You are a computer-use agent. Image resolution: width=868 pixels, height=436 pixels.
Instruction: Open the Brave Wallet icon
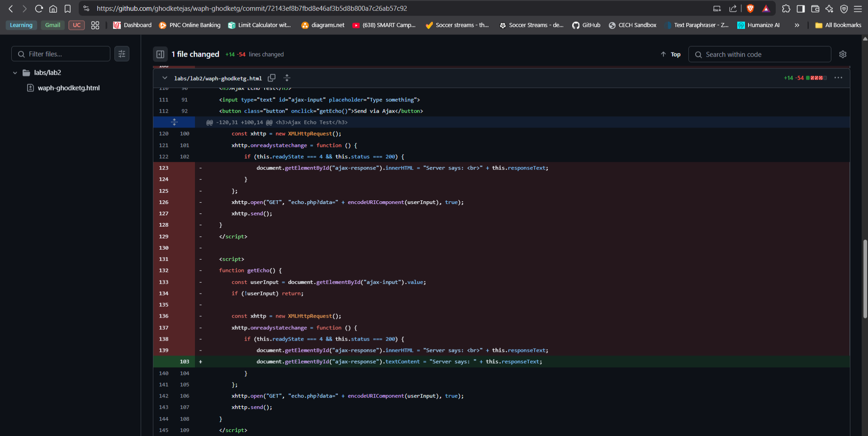tap(815, 9)
